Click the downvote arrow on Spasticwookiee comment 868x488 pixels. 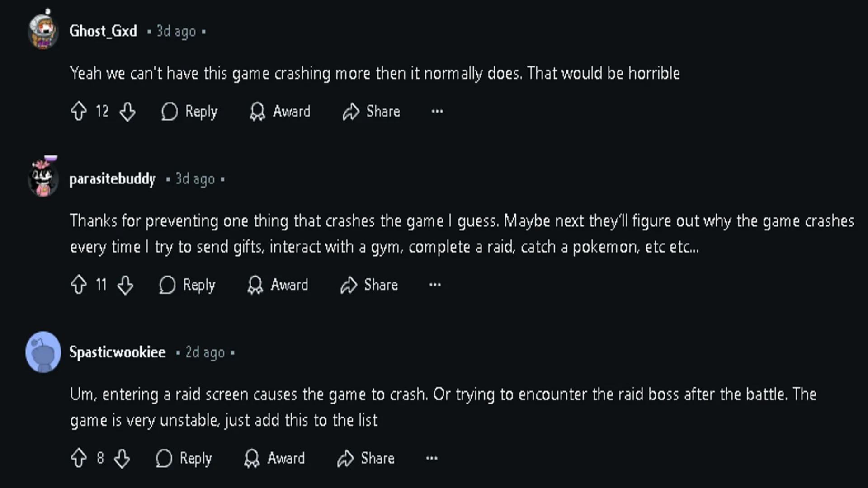click(x=121, y=459)
